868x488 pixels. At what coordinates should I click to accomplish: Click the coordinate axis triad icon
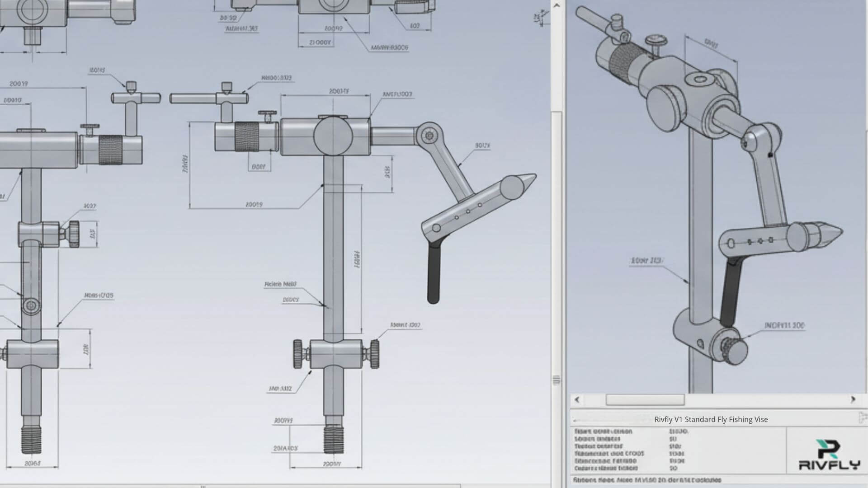point(538,18)
